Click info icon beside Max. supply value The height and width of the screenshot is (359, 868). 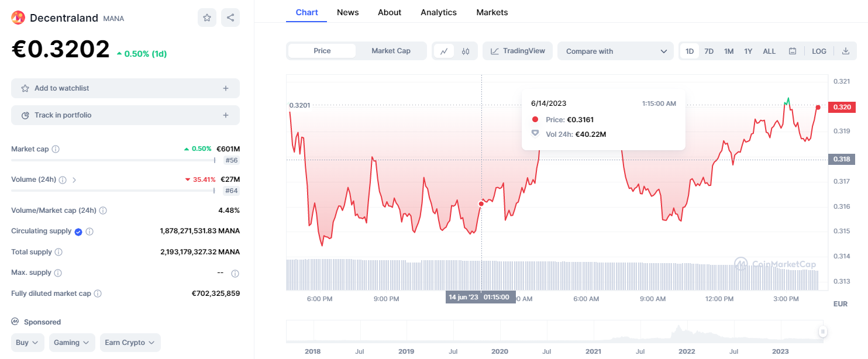235,273
